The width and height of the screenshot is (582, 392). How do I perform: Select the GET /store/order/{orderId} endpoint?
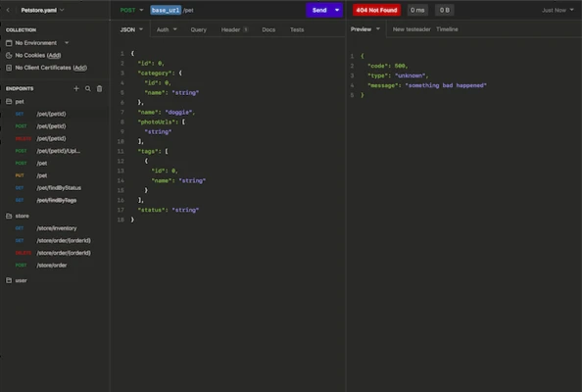coord(55,240)
